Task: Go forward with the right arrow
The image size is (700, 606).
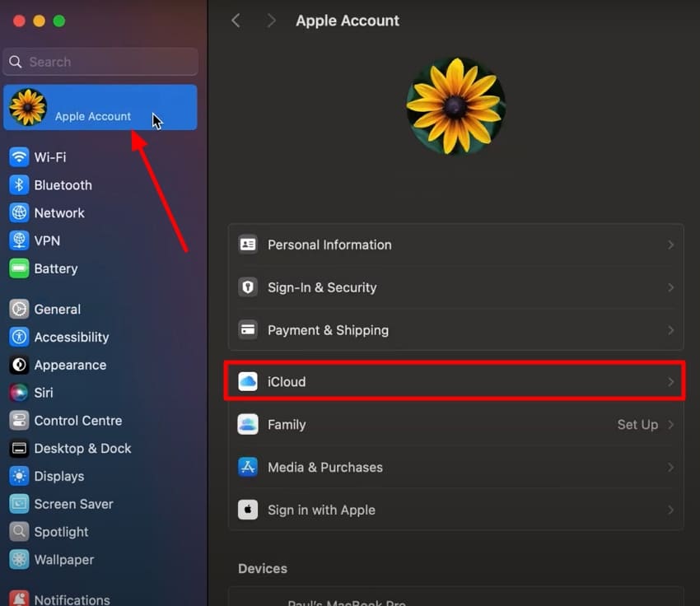Action: [271, 21]
